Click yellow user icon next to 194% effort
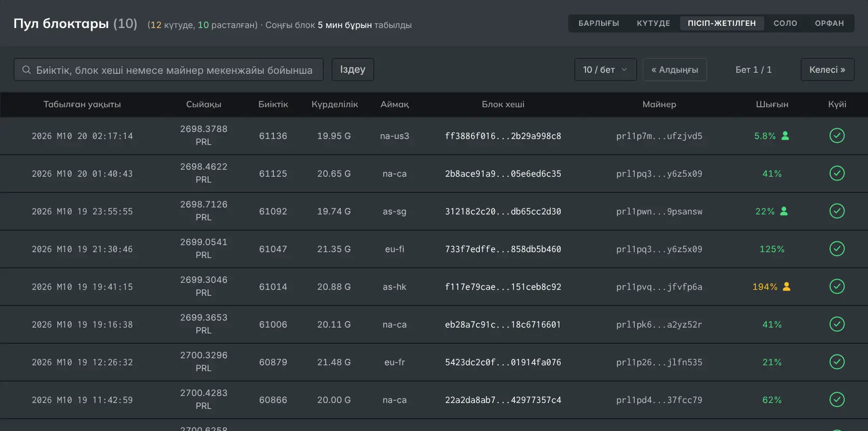 [787, 287]
